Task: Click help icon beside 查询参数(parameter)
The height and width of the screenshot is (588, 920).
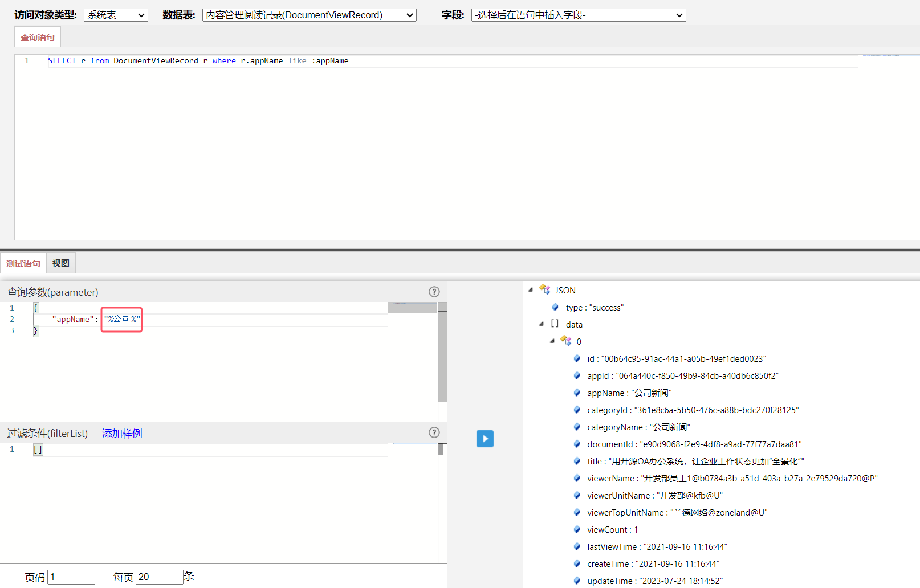Action: (434, 292)
